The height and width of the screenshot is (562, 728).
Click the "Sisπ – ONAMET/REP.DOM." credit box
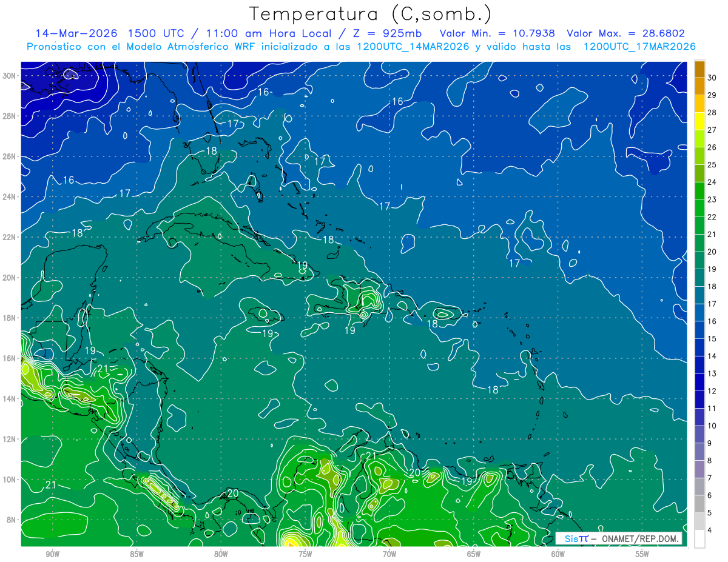click(x=618, y=538)
